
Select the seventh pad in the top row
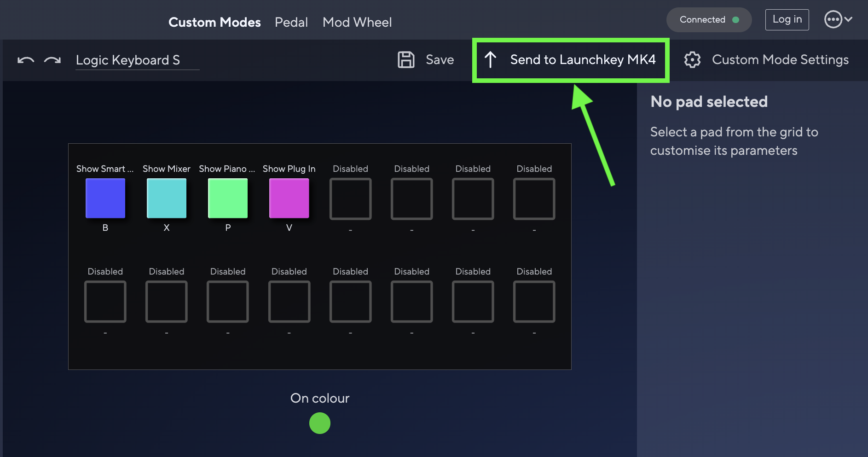pos(473,199)
